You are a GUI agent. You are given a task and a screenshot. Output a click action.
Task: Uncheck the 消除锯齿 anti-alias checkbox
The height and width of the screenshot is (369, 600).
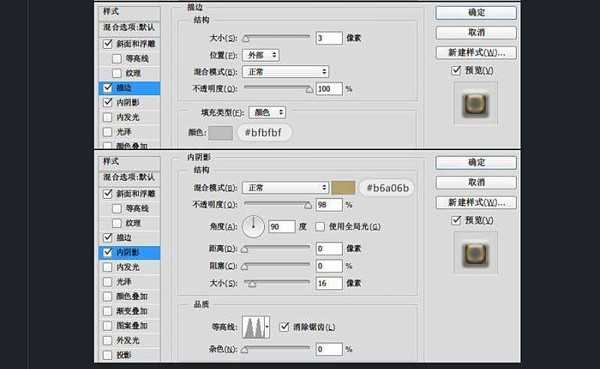284,327
